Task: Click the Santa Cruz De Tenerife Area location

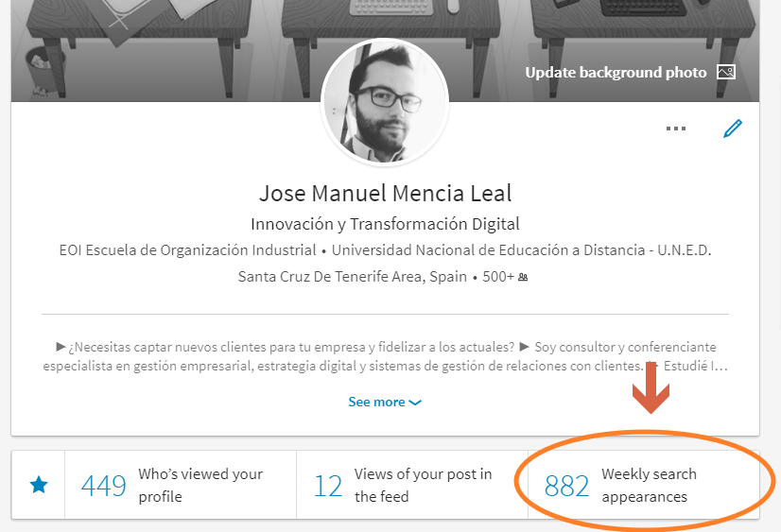Action: (x=352, y=277)
